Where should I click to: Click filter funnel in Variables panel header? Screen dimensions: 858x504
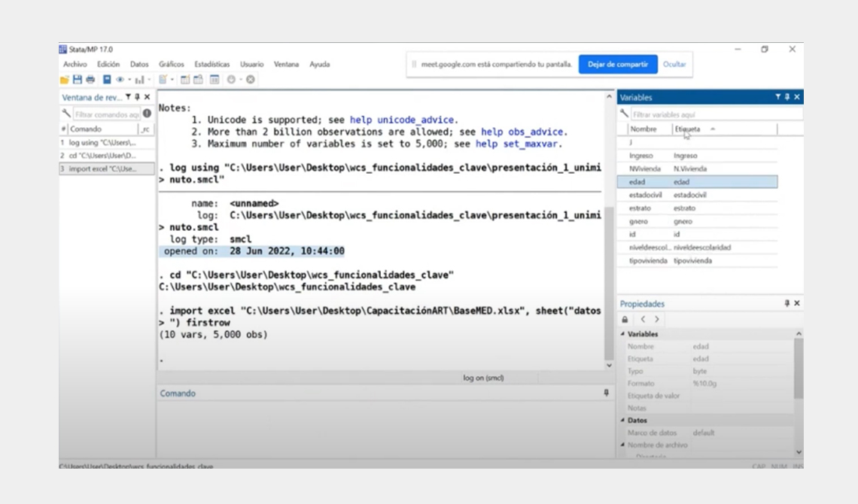coord(777,97)
